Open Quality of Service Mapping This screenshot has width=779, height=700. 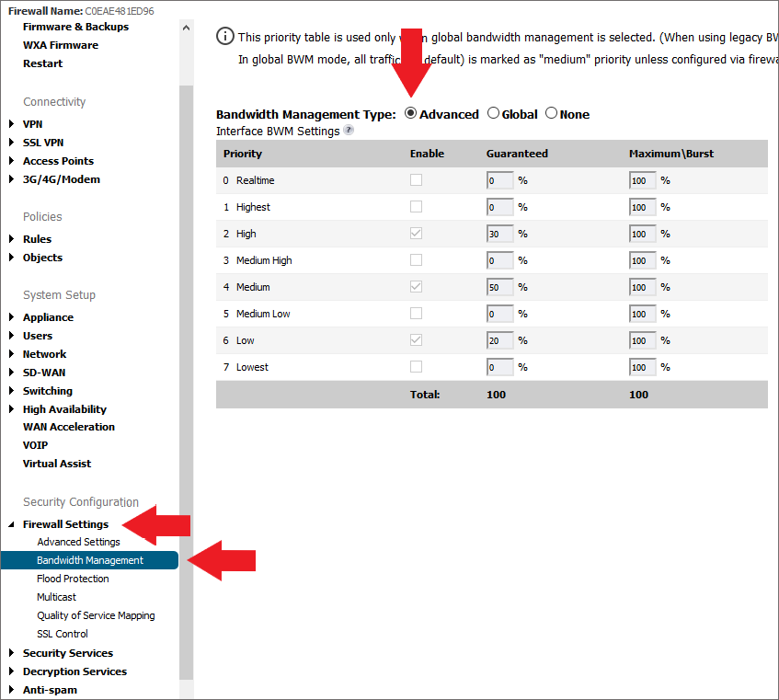pos(96,615)
